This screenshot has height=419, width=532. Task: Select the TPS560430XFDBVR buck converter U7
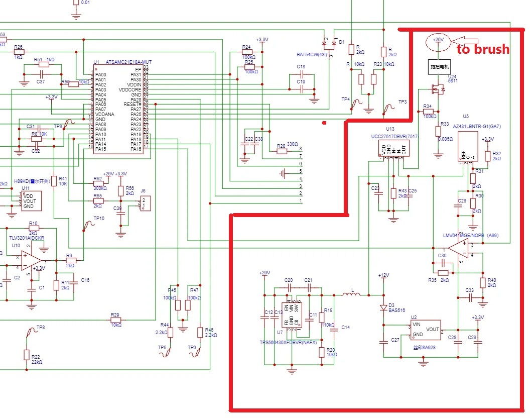point(292,316)
